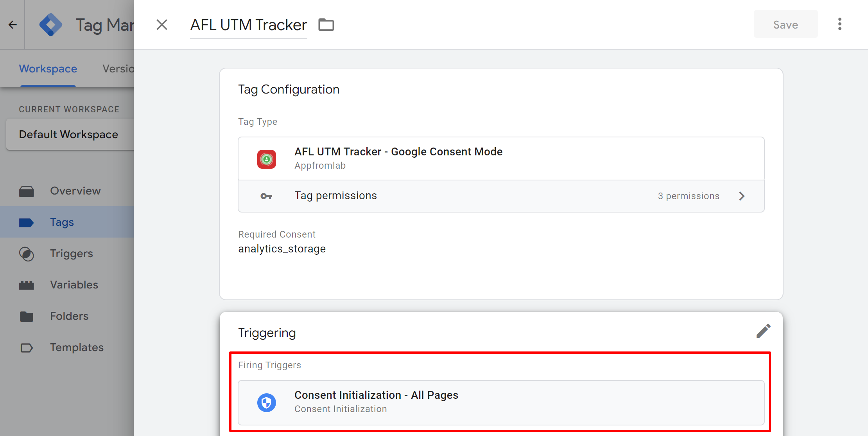
Task: Open the Default Workspace selector
Action: [x=69, y=134]
